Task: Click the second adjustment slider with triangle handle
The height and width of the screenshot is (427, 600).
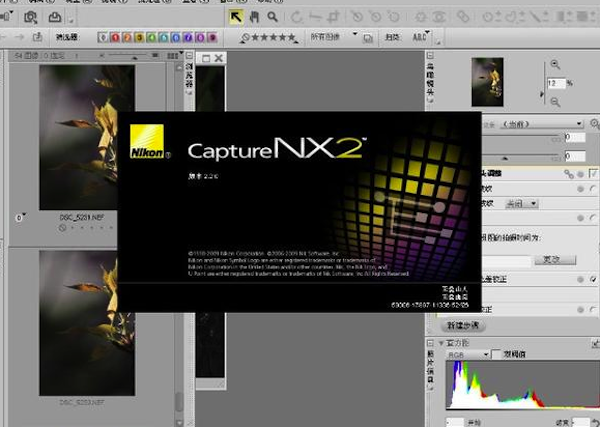Action: click(x=522, y=156)
